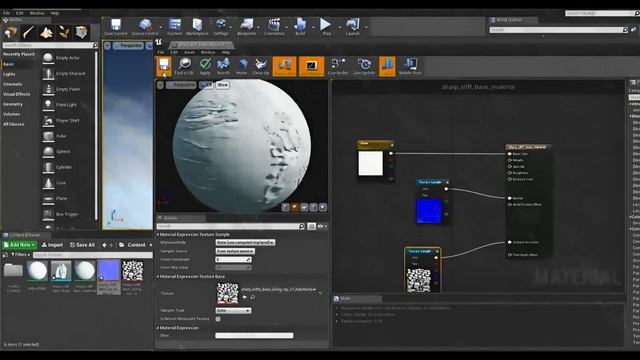Open Help menu in main editor
640x360 pixels.
[55, 13]
